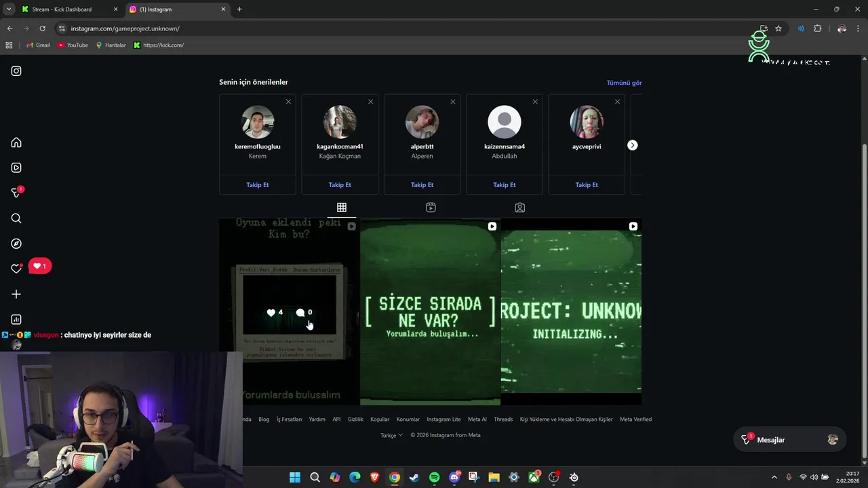Open the 'Sizce sırada ne var?' reel
The height and width of the screenshot is (488, 868).
pos(430,312)
